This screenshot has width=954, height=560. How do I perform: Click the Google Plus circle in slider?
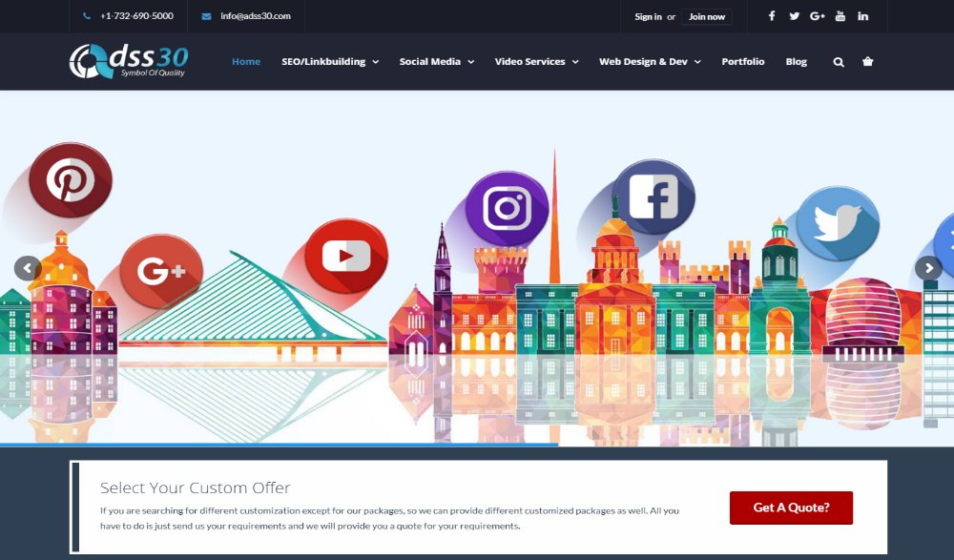161,271
